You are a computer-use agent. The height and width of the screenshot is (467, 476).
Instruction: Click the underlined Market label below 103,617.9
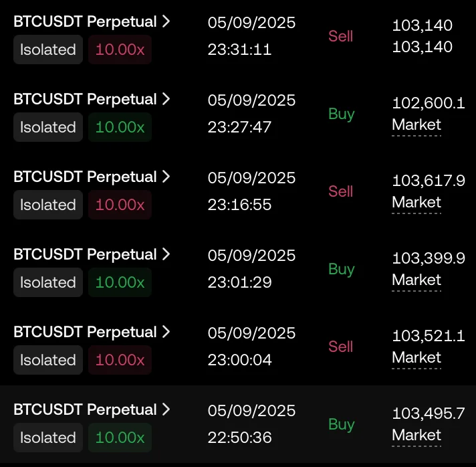coord(416,203)
